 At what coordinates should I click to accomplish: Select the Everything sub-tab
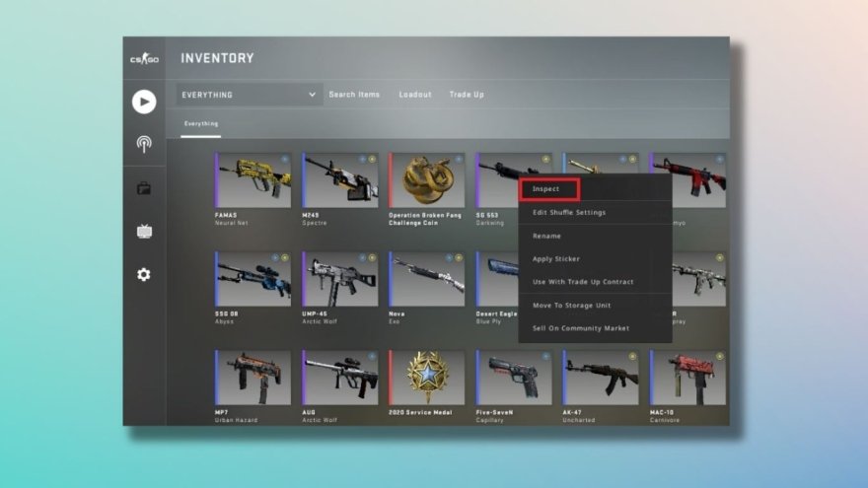[201, 124]
